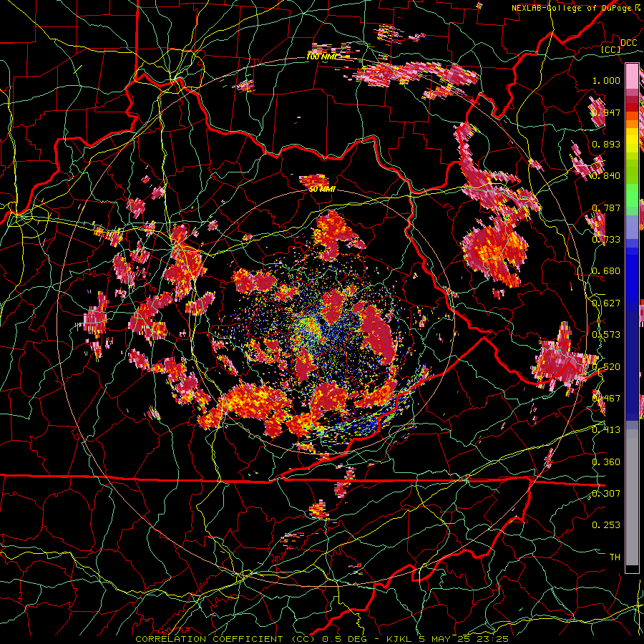644x644 pixels.
Task: Click the 50 NMI range ring label
Action: pos(322,189)
